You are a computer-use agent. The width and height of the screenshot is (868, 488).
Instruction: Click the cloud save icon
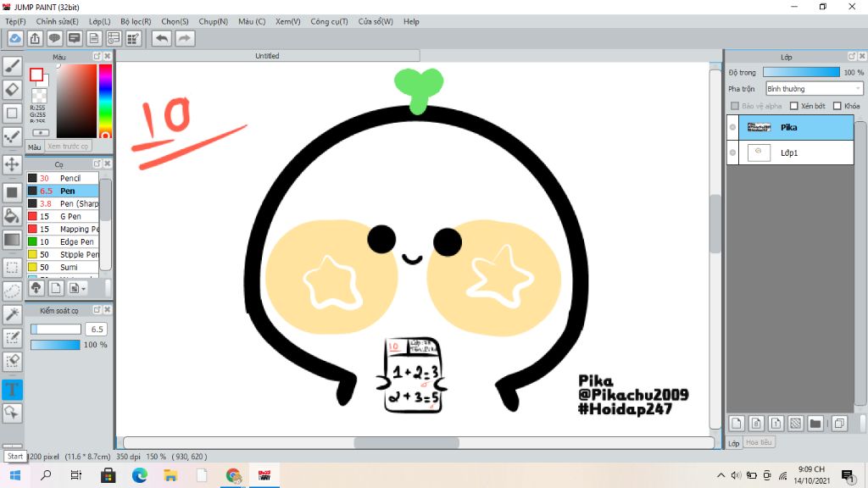[x=15, y=38]
